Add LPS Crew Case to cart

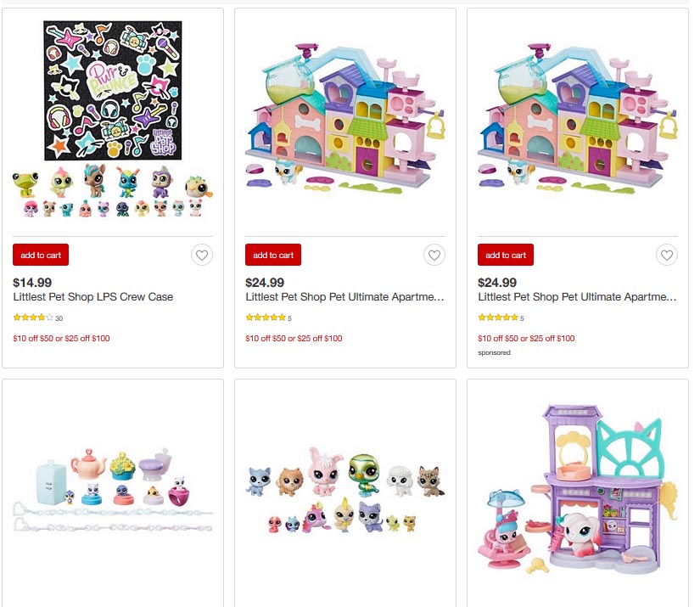pyautogui.click(x=41, y=255)
